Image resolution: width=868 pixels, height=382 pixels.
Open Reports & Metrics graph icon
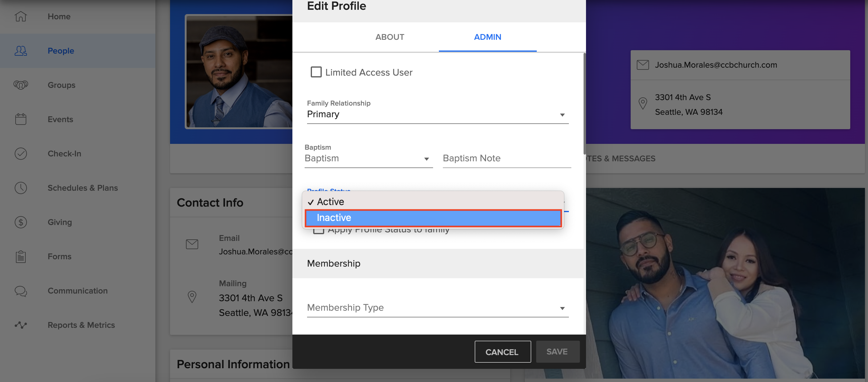[20, 325]
